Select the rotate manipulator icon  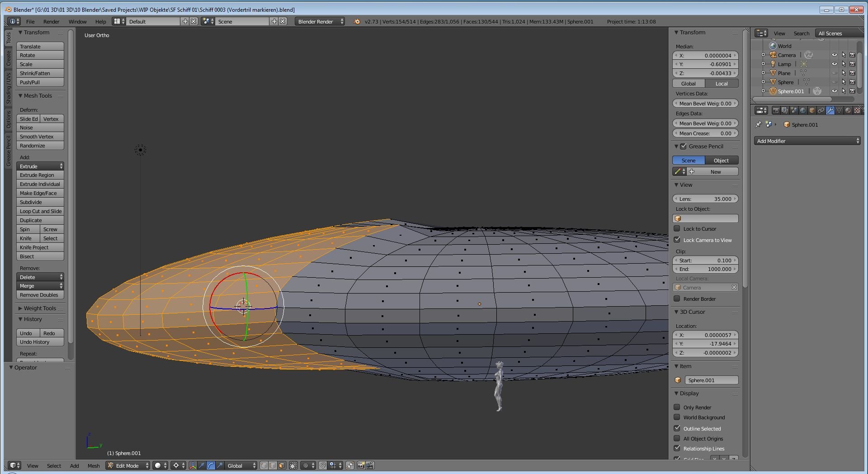(211, 465)
